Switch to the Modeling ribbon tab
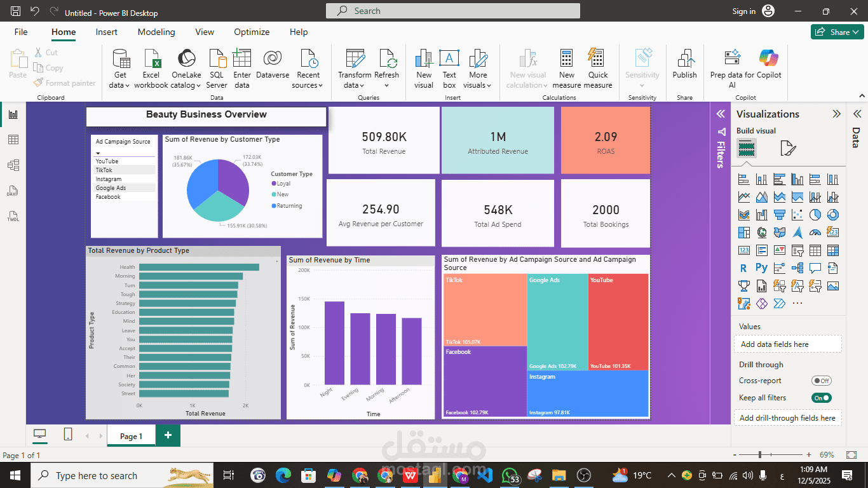Viewport: 868px width, 488px height. tap(156, 32)
